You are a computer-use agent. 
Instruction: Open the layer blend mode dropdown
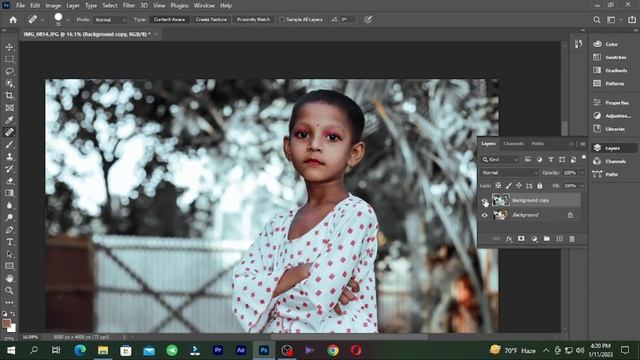tap(509, 173)
